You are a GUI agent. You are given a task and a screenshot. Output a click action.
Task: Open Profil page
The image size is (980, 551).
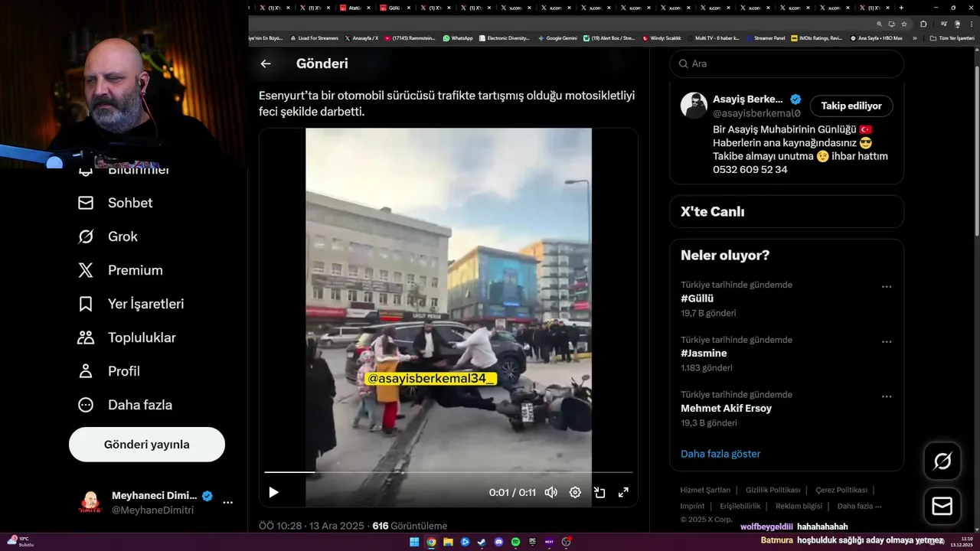coord(109,371)
